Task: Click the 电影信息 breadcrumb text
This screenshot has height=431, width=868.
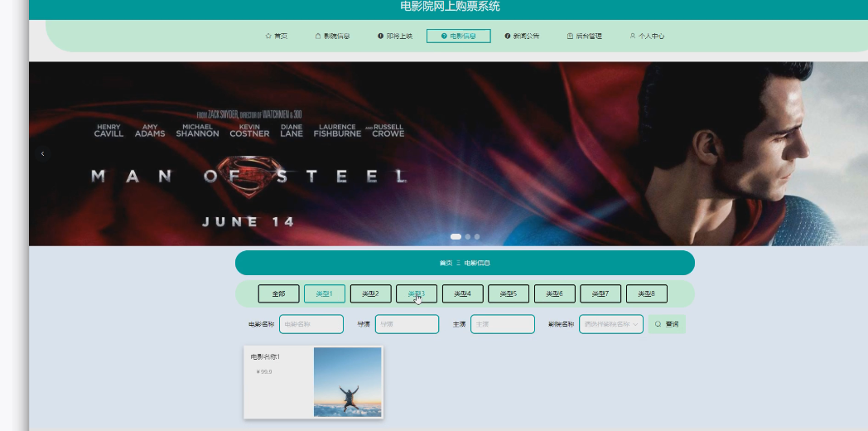Action: click(477, 263)
